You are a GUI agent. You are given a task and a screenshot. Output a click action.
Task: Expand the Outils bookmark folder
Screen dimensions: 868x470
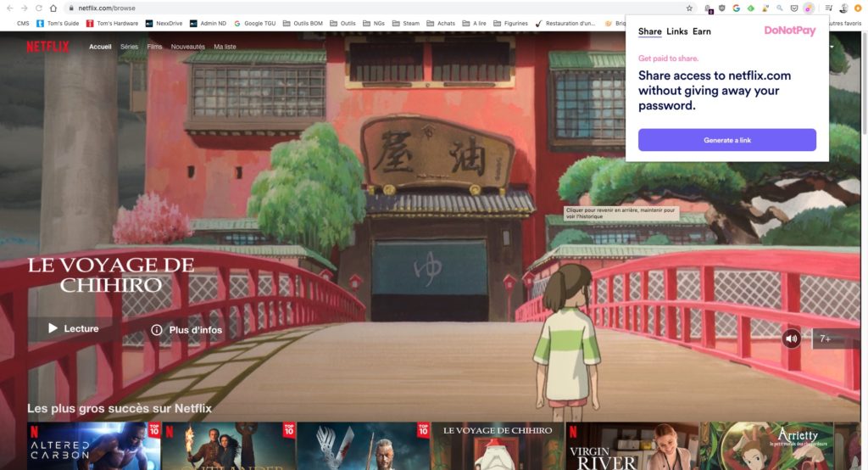coord(342,23)
